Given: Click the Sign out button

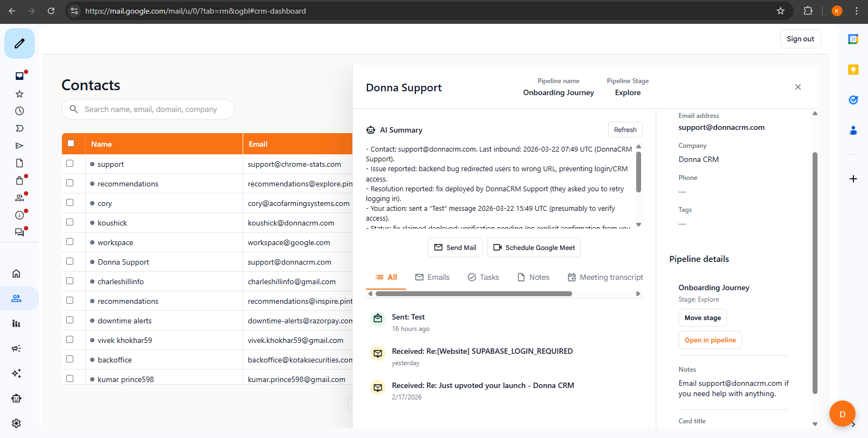Looking at the screenshot, I should (x=800, y=39).
